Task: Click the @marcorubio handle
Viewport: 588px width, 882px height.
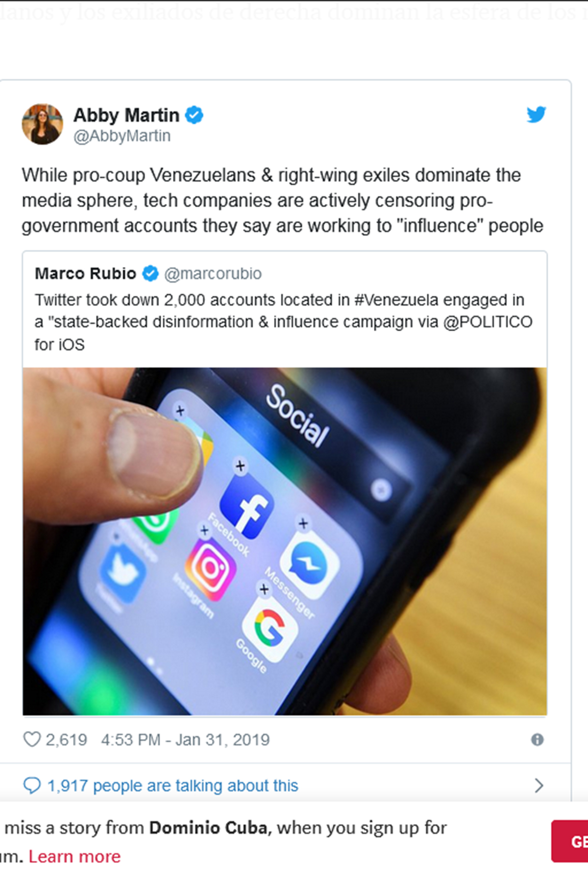Action: pyautogui.click(x=213, y=273)
